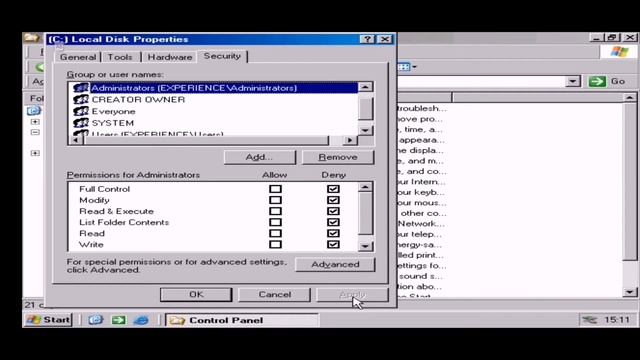Screen dimensions: 640x360
Task: Open the Start menu
Action: 48,320
